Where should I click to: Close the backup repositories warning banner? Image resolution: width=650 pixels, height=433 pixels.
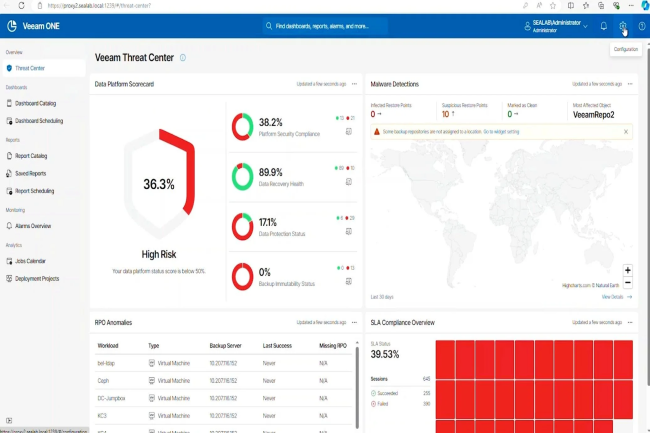pyautogui.click(x=626, y=131)
